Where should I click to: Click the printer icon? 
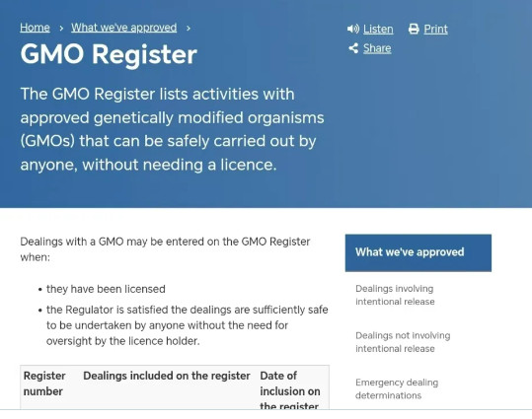(414, 29)
